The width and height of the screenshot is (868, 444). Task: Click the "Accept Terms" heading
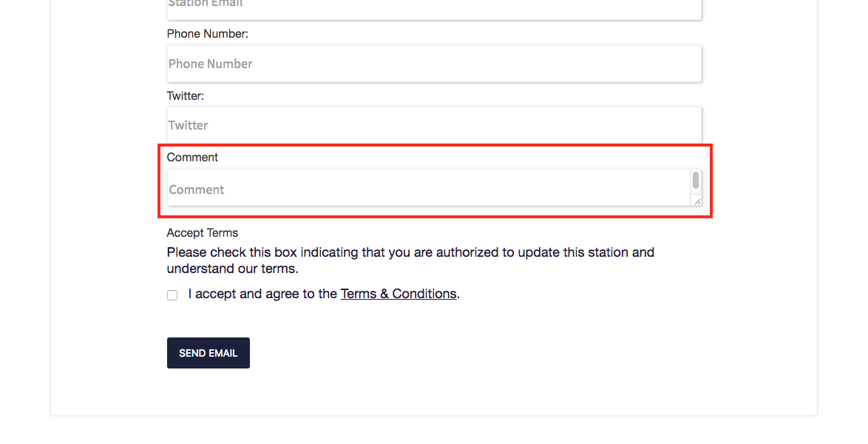202,233
